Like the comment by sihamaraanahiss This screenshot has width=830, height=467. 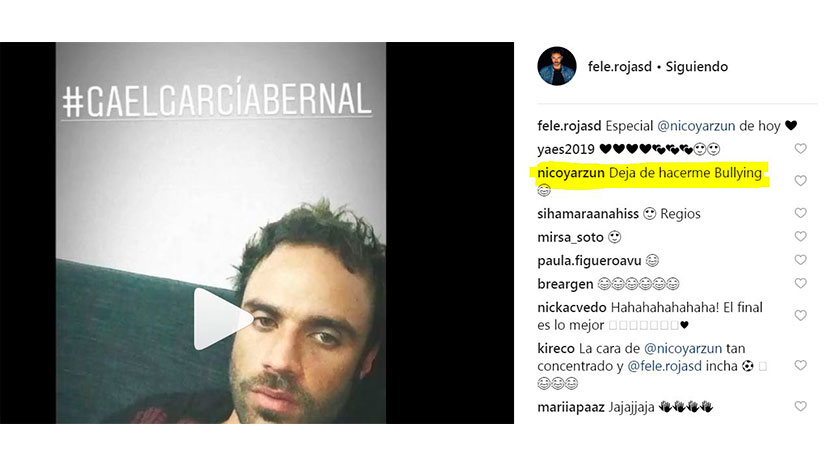point(800,213)
